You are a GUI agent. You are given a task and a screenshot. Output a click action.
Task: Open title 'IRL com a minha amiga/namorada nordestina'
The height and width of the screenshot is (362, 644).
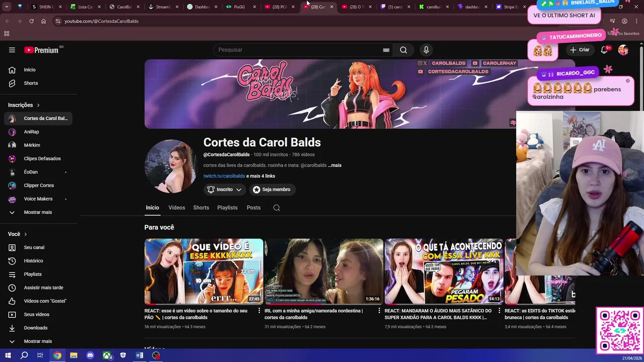313,314
